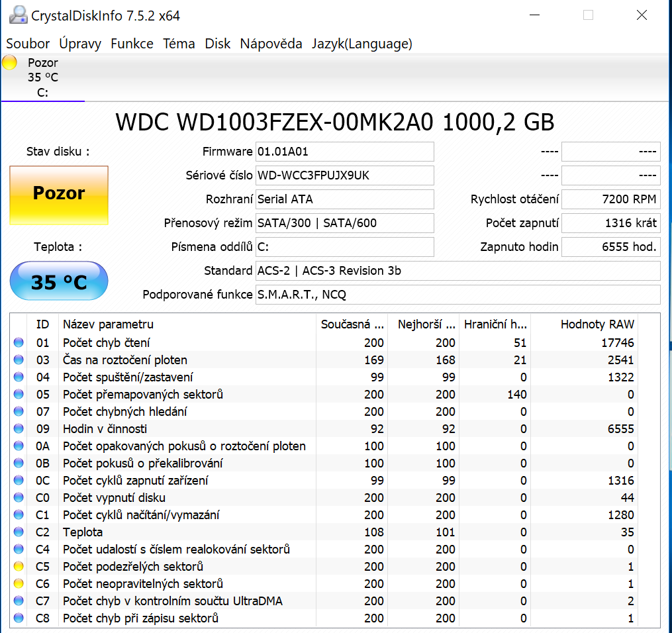
Task: Select the row Počet chyb při zápisu sektorů
Action: tap(324, 618)
